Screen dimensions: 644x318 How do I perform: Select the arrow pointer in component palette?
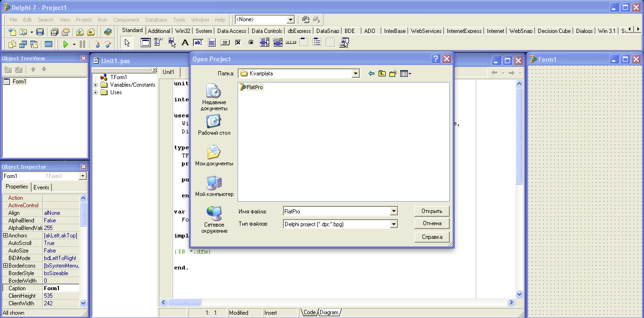point(127,43)
